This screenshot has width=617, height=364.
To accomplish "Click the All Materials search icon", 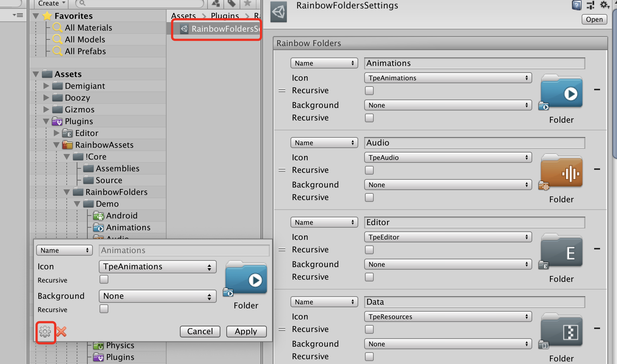I will click(57, 28).
